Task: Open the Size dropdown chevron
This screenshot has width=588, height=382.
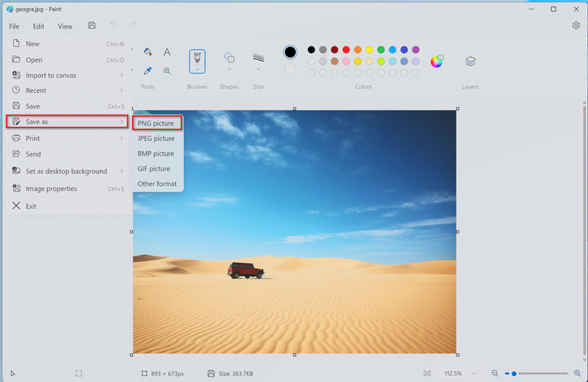Action: pyautogui.click(x=259, y=69)
